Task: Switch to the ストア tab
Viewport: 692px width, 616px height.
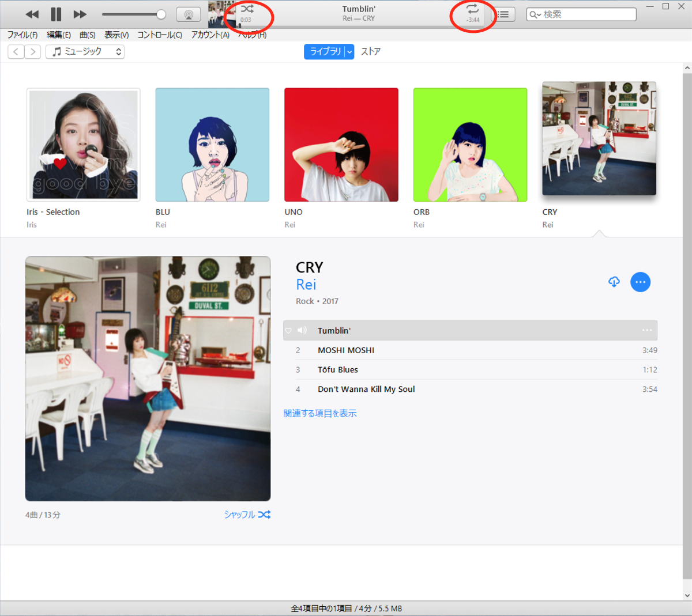Action: (x=370, y=52)
